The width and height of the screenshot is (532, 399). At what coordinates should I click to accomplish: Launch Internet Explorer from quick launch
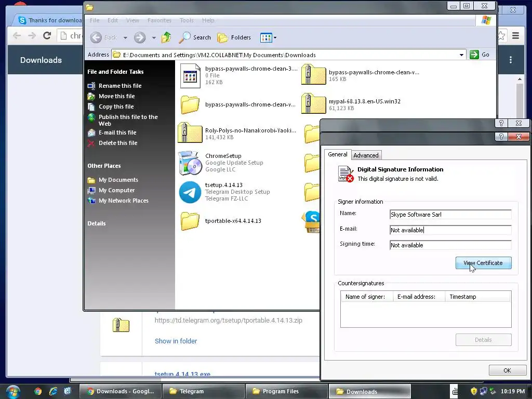53,391
